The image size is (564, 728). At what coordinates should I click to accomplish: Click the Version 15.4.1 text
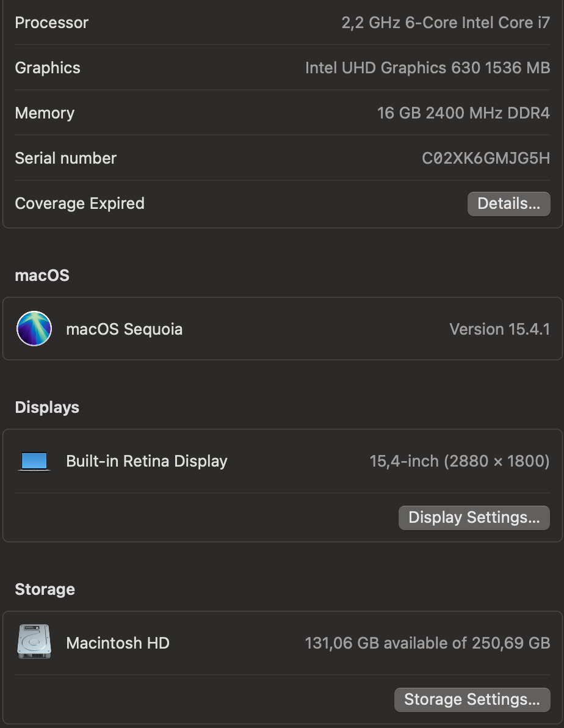(x=499, y=329)
